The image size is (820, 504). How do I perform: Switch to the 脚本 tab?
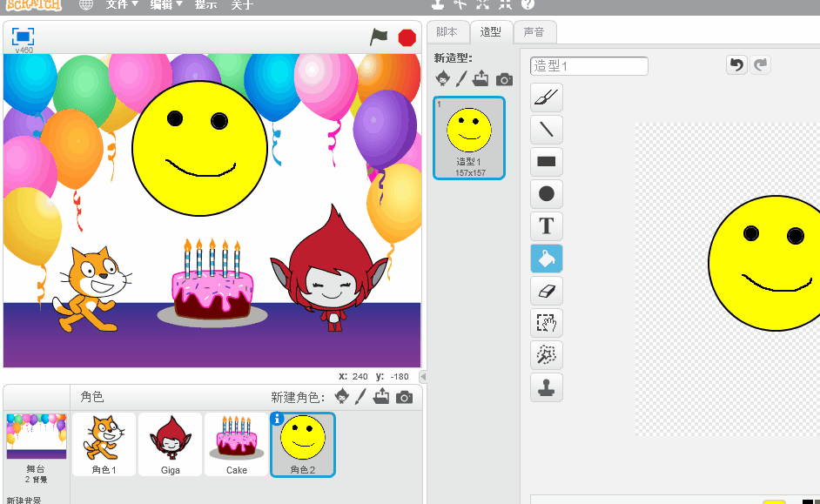447,32
